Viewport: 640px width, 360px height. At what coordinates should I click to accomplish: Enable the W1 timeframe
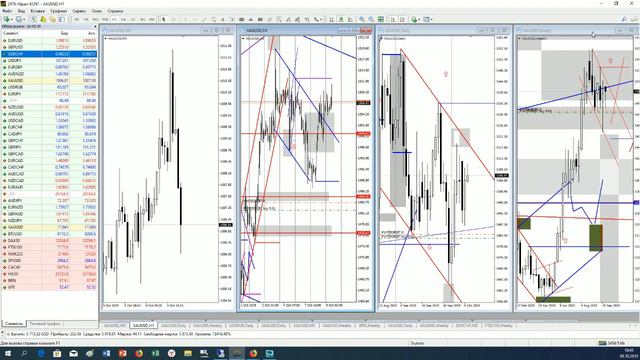click(142, 19)
